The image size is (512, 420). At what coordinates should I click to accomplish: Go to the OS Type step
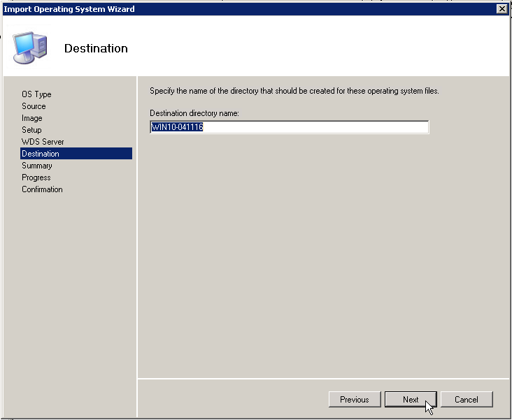pyautogui.click(x=36, y=94)
